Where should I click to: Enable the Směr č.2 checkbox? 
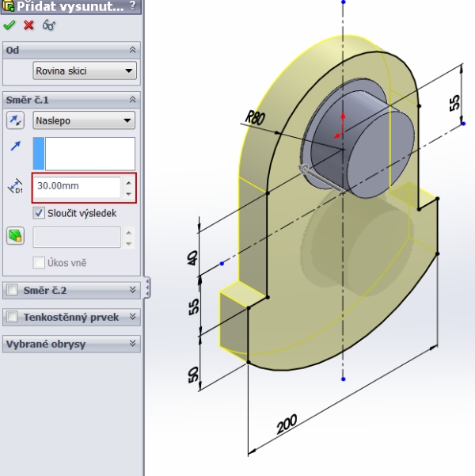click(x=12, y=290)
